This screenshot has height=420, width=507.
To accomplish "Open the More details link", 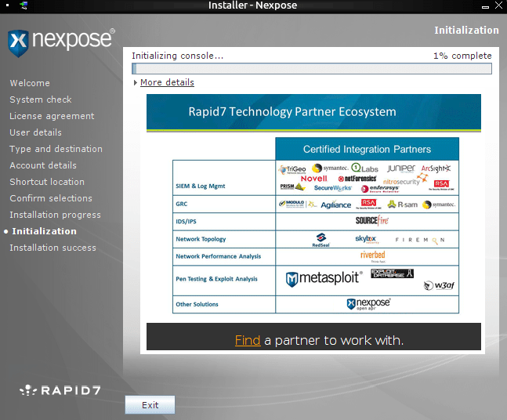I will pos(167,82).
